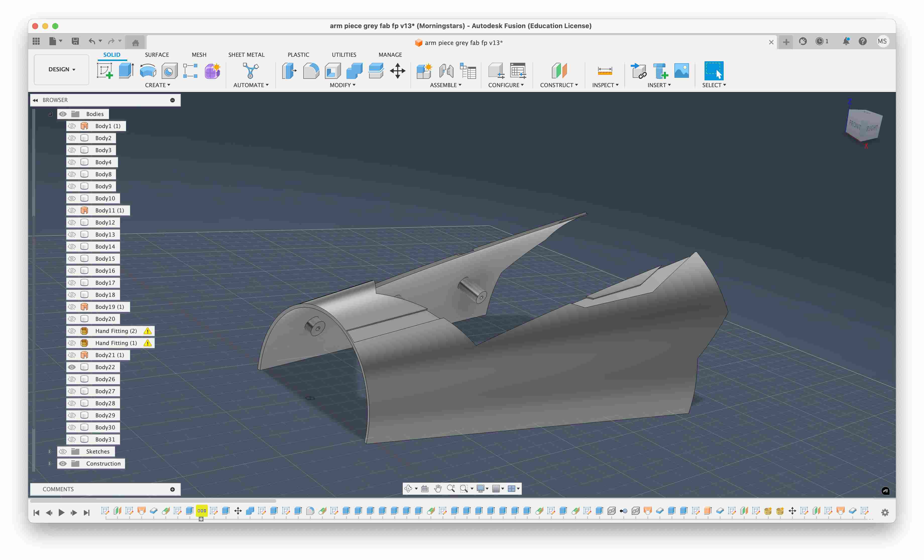Screen dimensions: 924x560
Task: Switch to the SURFACE tab
Action: [x=157, y=55]
